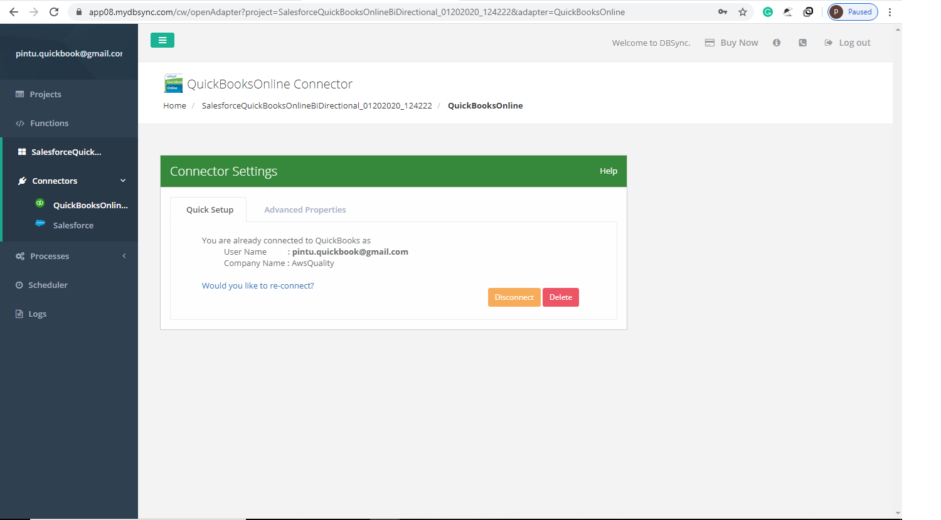Select the Quick Setup tab
941x520 pixels.
pyautogui.click(x=210, y=210)
